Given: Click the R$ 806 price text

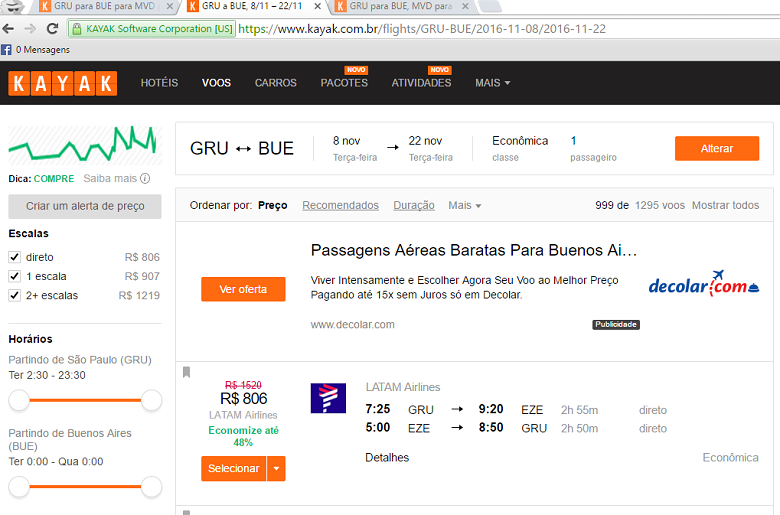Looking at the screenshot, I should (x=244, y=399).
